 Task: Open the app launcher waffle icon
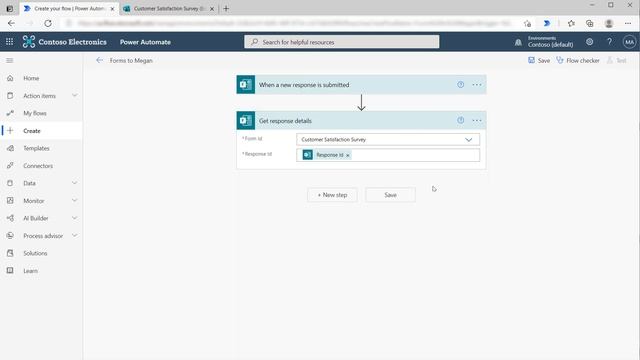[x=9, y=42]
